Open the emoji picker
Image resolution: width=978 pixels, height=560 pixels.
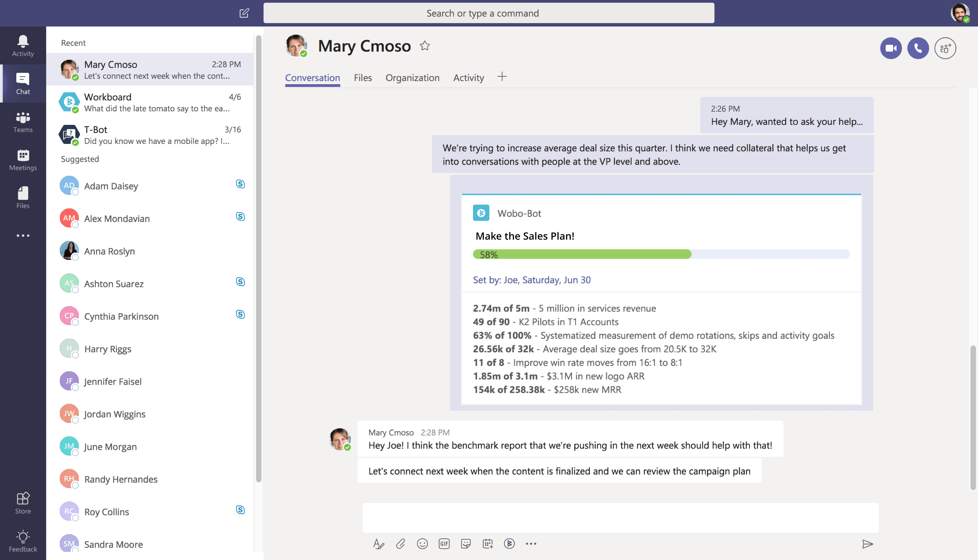tap(422, 544)
